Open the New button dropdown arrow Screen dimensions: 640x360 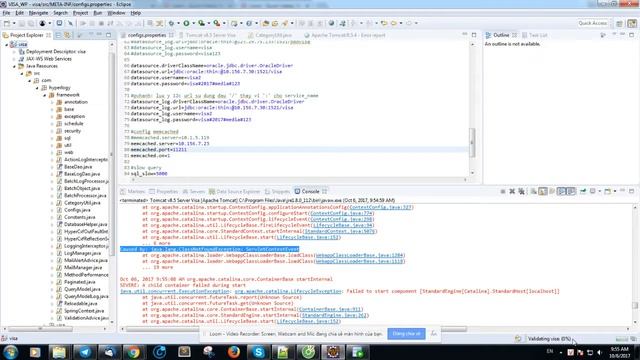coord(13,23)
